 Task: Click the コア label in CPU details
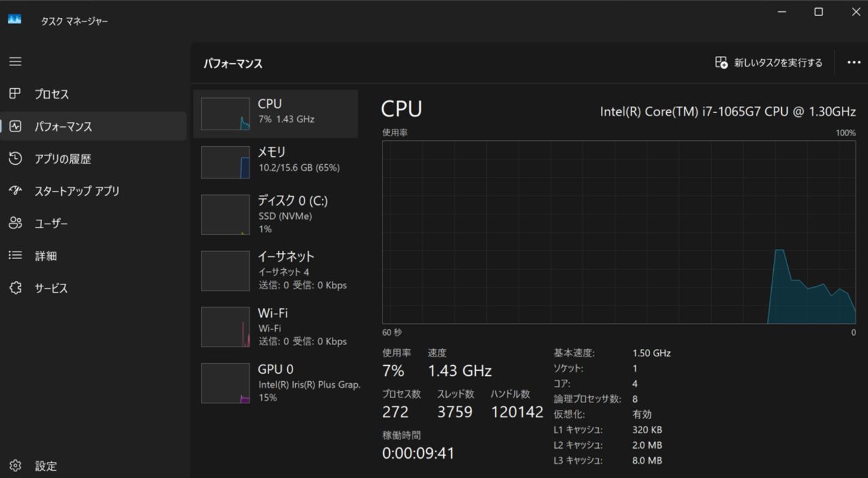pyautogui.click(x=562, y=384)
